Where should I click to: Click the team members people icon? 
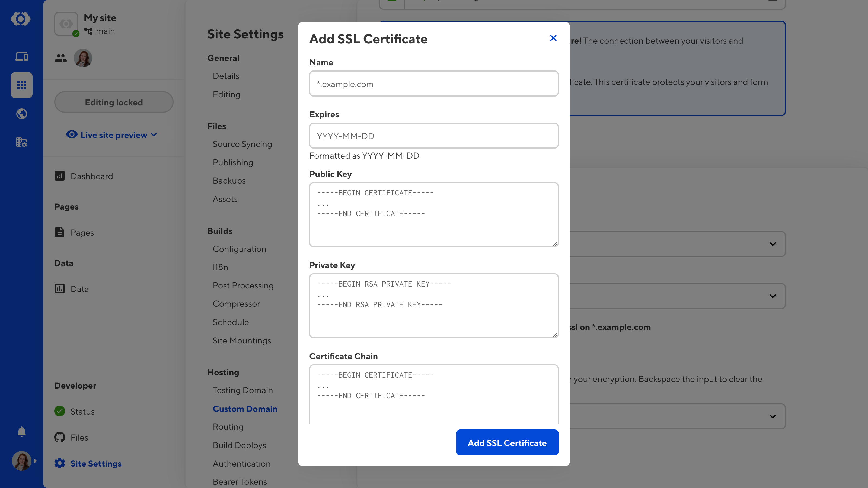pos(61,58)
